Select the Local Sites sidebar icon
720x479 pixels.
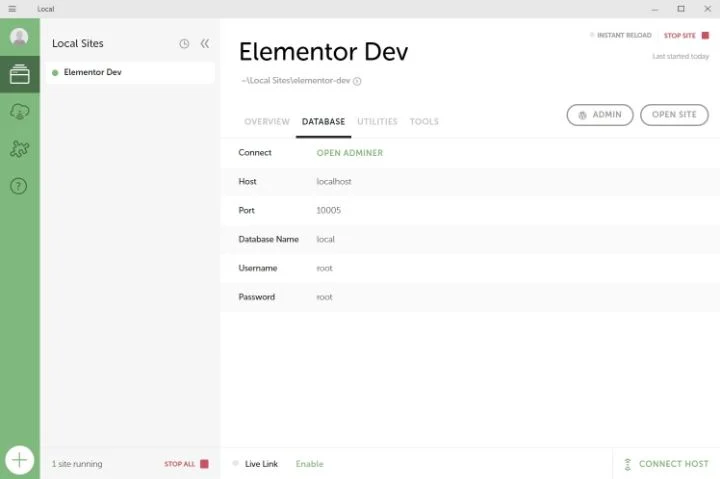(20, 74)
